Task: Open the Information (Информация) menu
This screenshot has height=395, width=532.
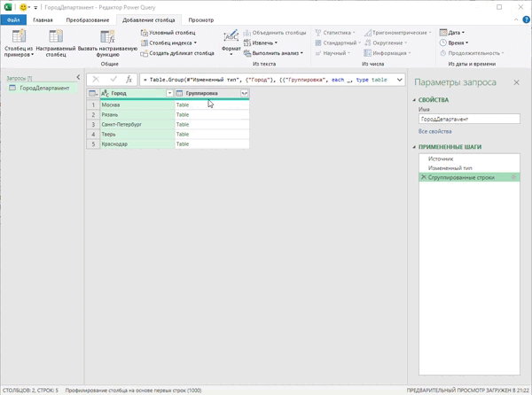Action: pos(387,53)
